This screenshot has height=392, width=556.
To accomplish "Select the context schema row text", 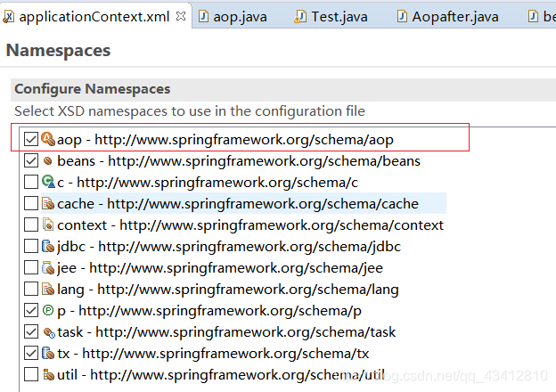I will 250,225.
